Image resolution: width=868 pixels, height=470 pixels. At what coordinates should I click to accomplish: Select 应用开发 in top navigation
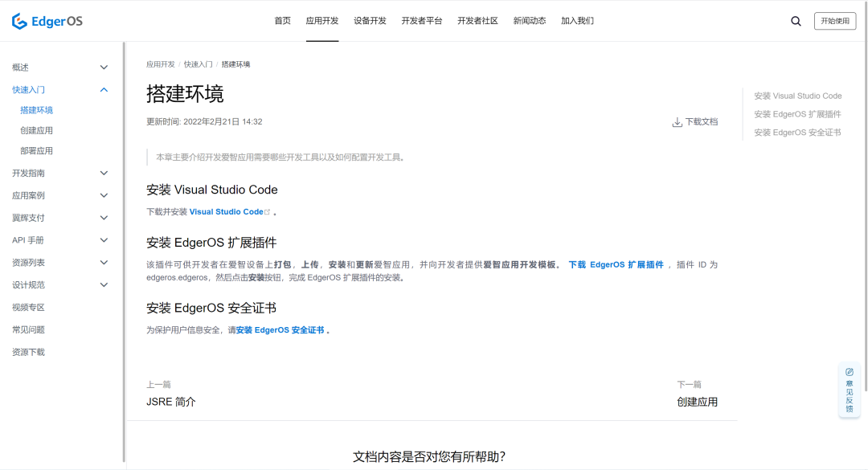tap(322, 21)
